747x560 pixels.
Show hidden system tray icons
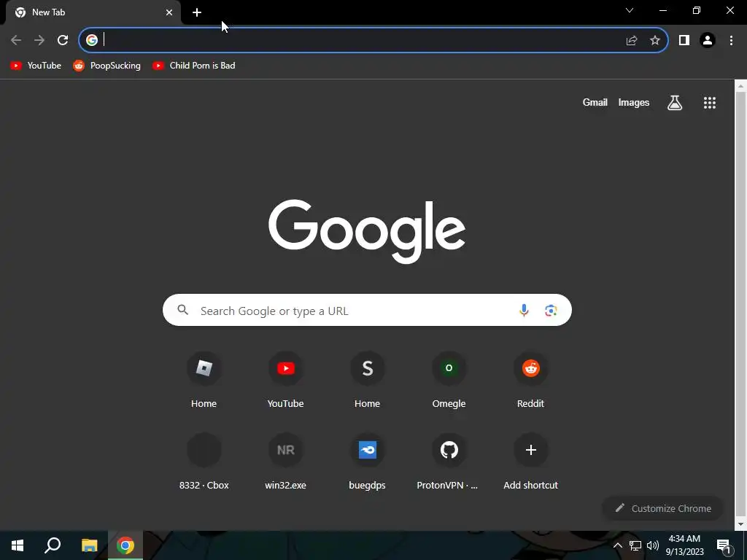(x=617, y=545)
